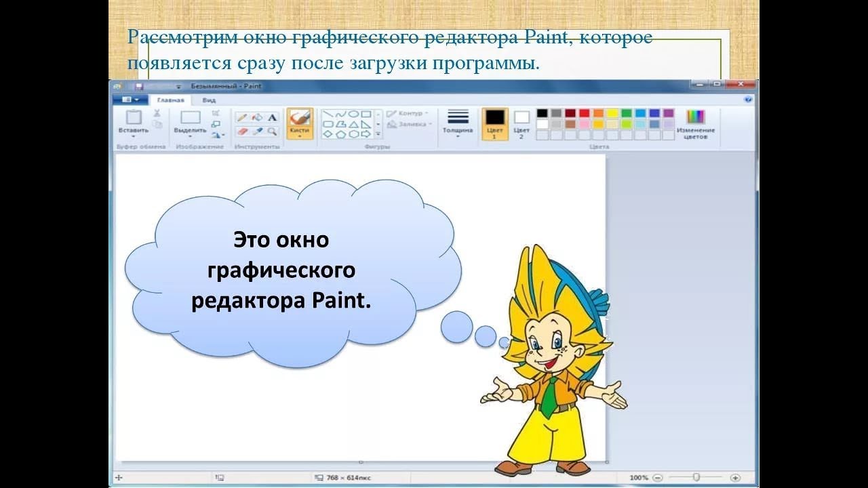This screenshot has height=488, width=868.
Task: Click the Вставить clipboard icon
Action: (x=134, y=117)
